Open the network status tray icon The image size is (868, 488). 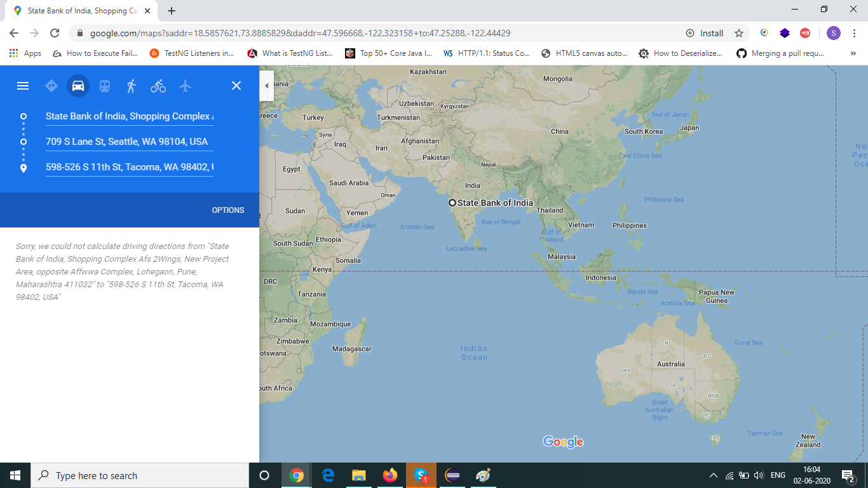[x=729, y=475]
